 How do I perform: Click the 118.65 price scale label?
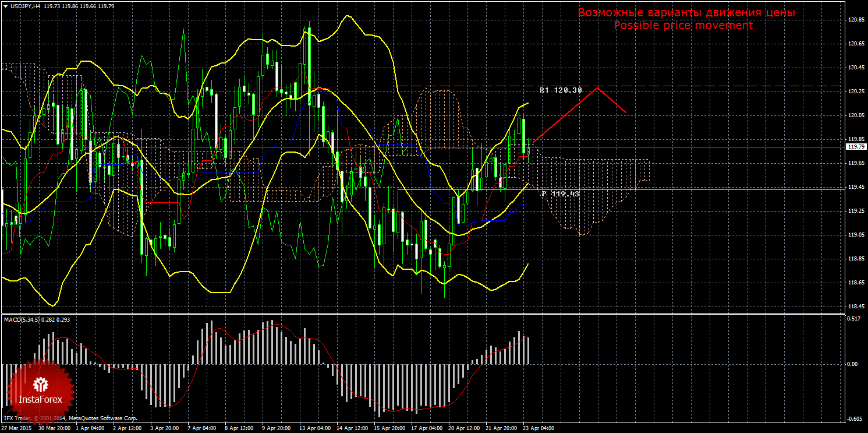pyautogui.click(x=855, y=283)
